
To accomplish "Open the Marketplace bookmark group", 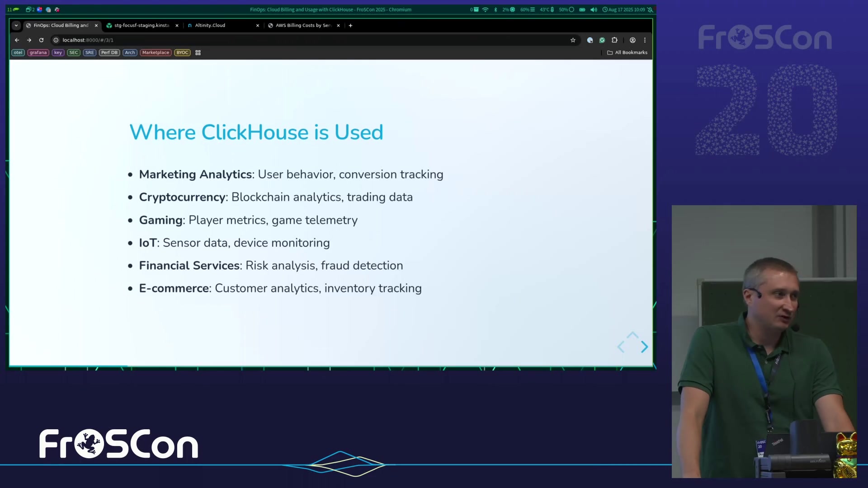I will click(156, 53).
